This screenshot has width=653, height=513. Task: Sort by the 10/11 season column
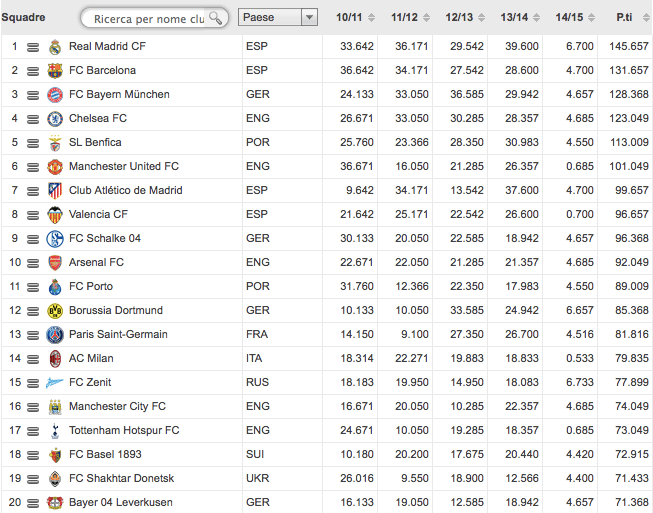[350, 17]
